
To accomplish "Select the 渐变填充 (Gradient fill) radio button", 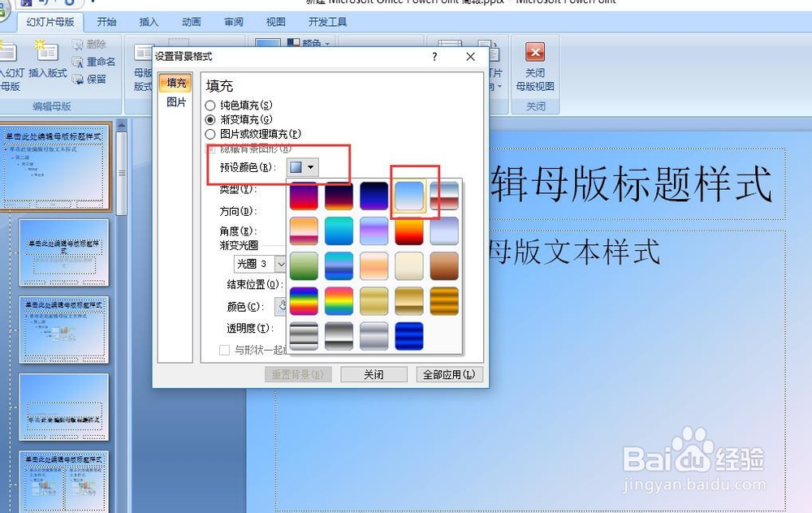I will coord(210,119).
